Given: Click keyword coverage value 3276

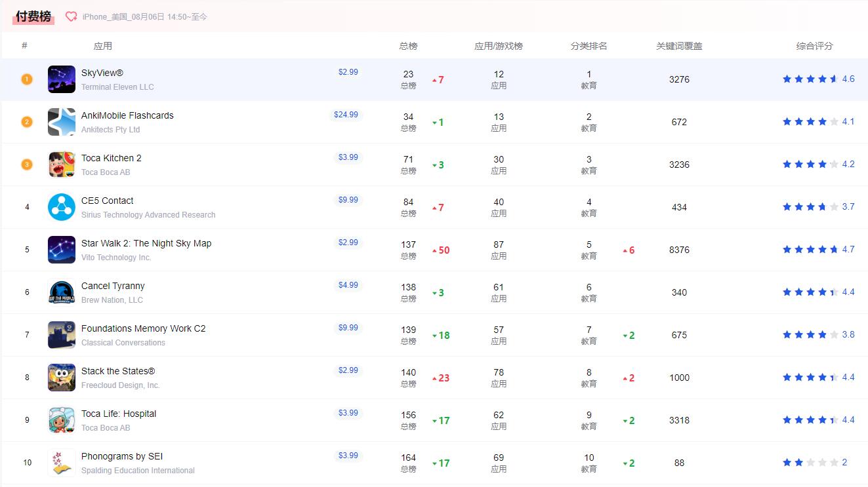Looking at the screenshot, I should pyautogui.click(x=679, y=79).
